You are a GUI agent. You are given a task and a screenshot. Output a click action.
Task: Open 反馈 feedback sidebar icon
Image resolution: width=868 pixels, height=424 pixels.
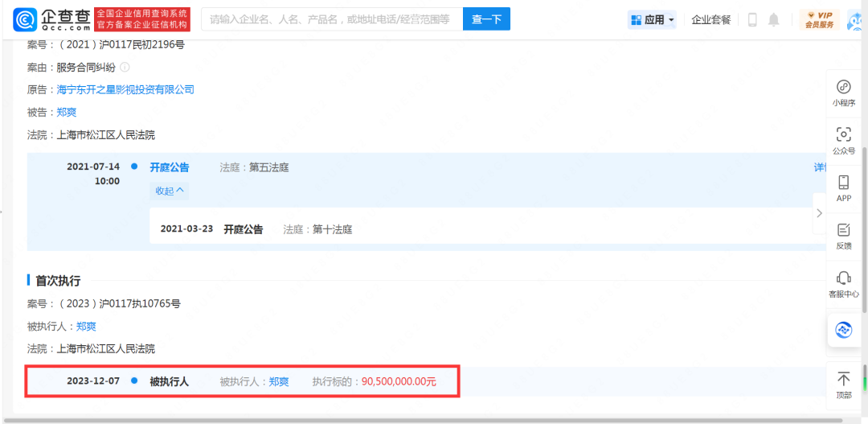coord(843,236)
